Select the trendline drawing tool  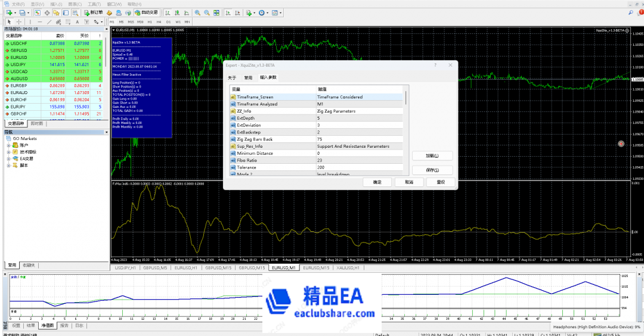click(x=49, y=22)
